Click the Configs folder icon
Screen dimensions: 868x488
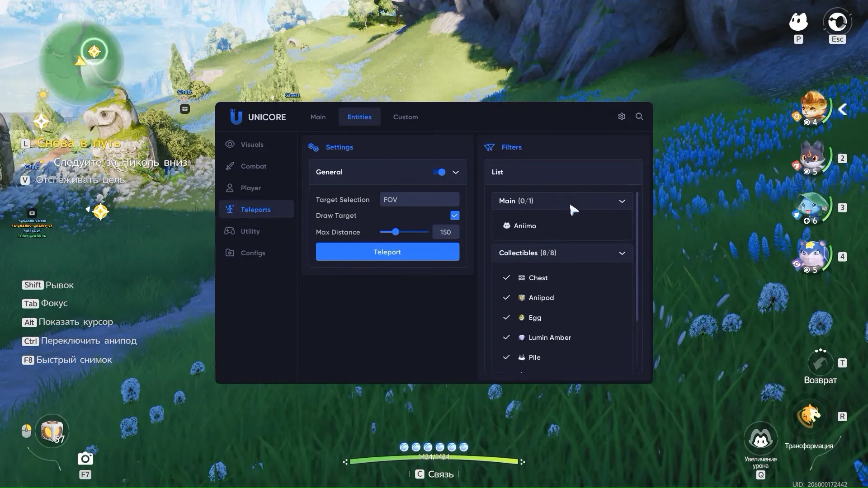(x=230, y=253)
